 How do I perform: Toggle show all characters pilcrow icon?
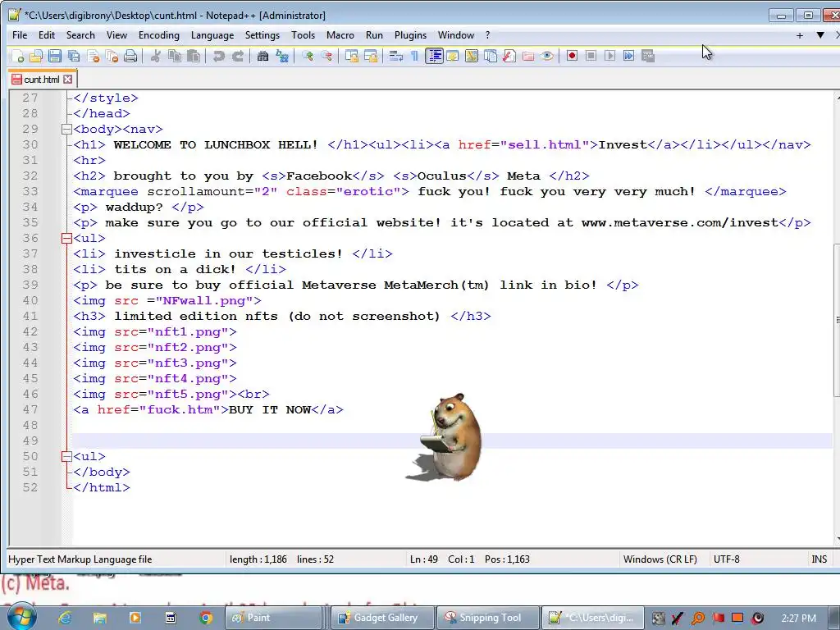click(x=414, y=56)
